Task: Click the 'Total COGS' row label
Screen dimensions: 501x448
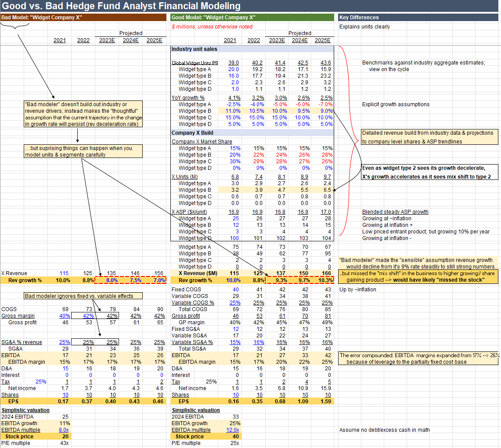Action: tap(193, 309)
